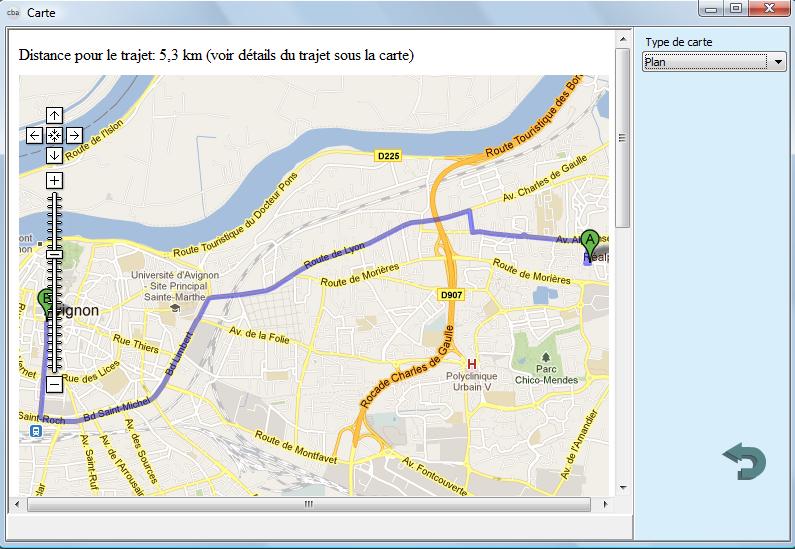Click the horizontal scrollbar thumb
The image size is (795, 549).
pyautogui.click(x=309, y=504)
